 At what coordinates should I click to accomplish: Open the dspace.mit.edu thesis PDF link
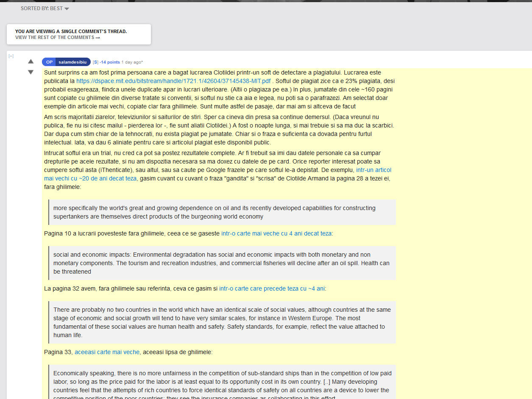173,81
